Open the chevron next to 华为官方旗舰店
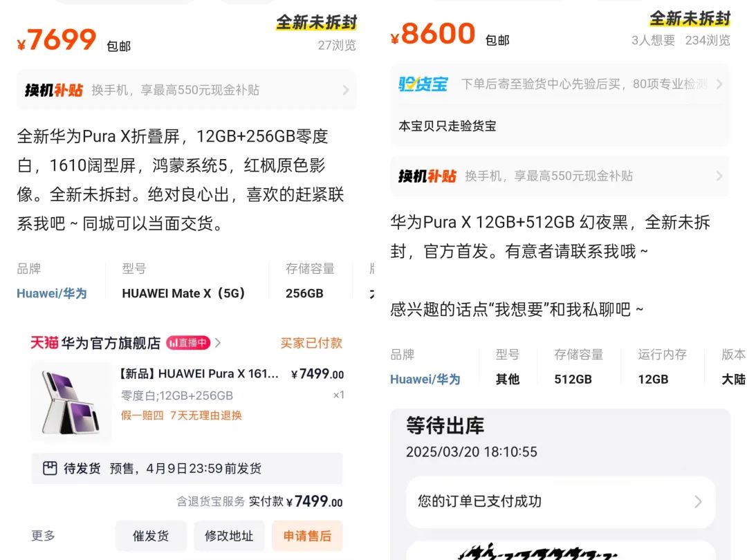747x560 pixels. (x=218, y=343)
